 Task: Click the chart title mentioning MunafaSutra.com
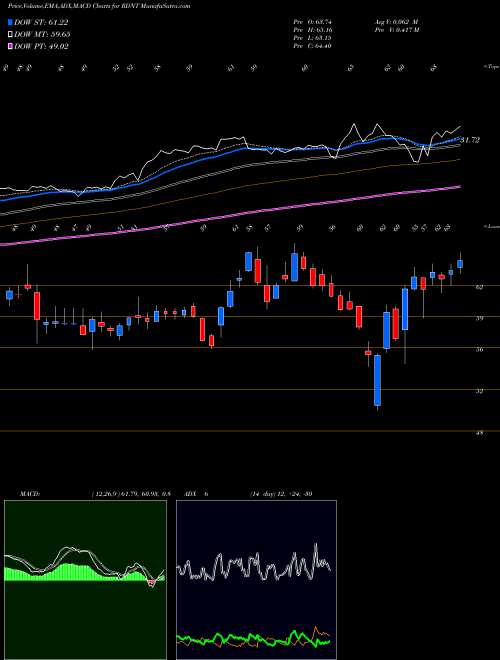pyautogui.click(x=99, y=6)
